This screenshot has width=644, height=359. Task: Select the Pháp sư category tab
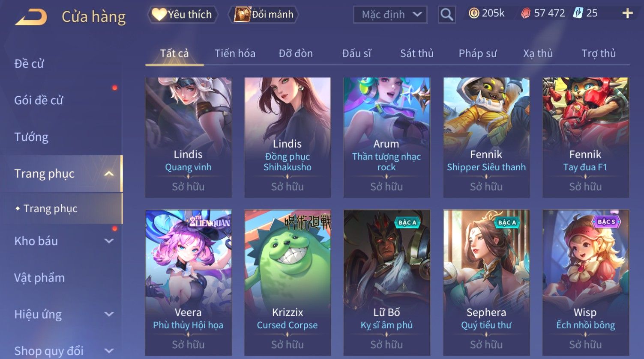tap(478, 53)
